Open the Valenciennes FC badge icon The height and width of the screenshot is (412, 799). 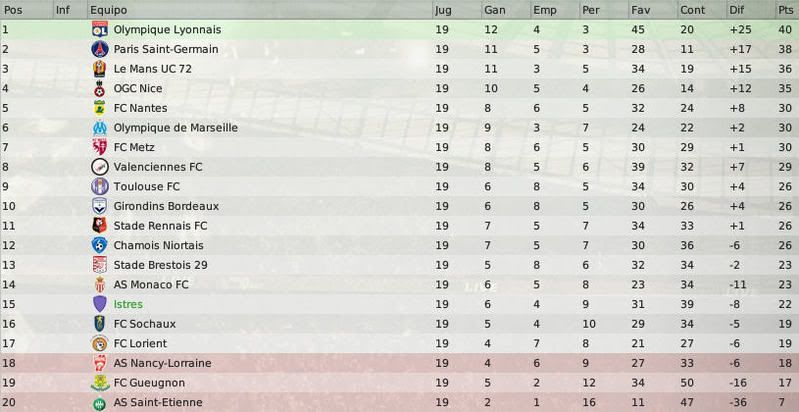(100, 167)
